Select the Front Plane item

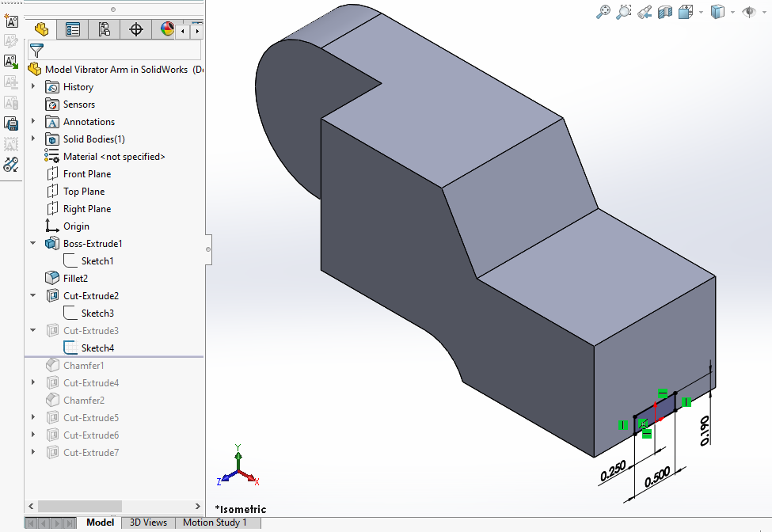point(86,173)
